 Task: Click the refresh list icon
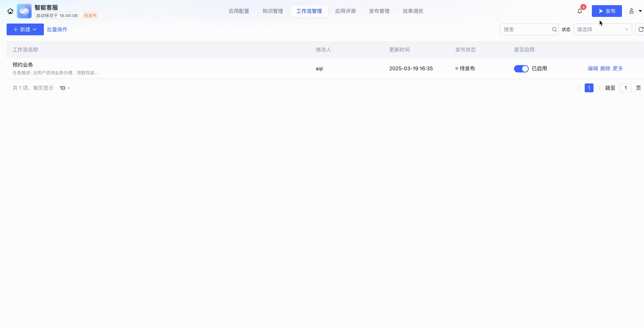pos(641,30)
